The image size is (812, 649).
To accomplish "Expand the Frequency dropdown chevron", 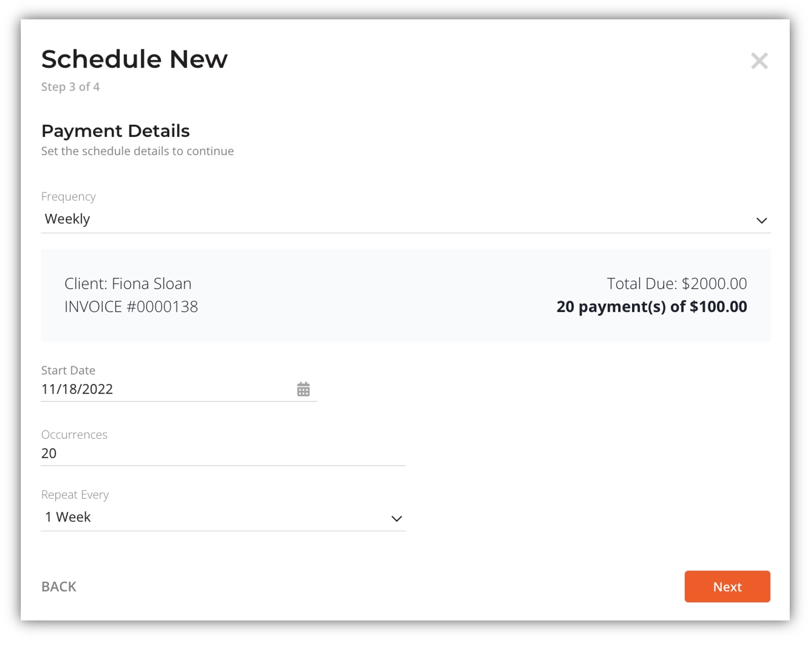I will tap(761, 221).
